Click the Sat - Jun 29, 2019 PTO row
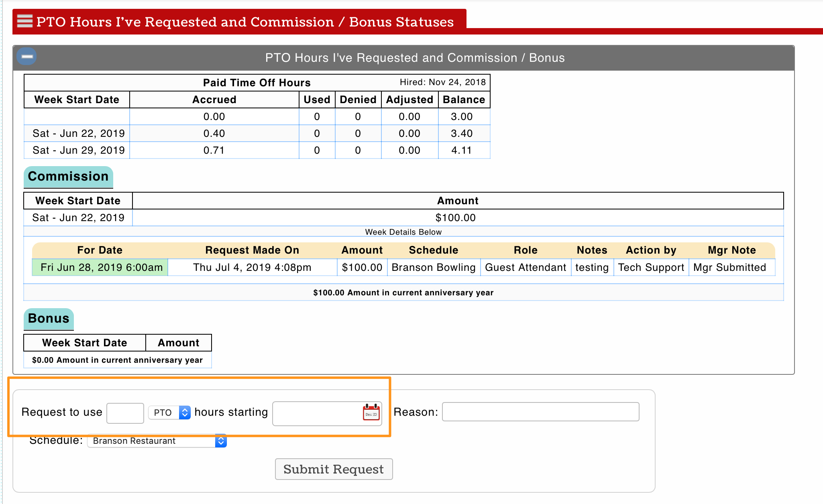This screenshot has height=504, width=823. [x=78, y=150]
